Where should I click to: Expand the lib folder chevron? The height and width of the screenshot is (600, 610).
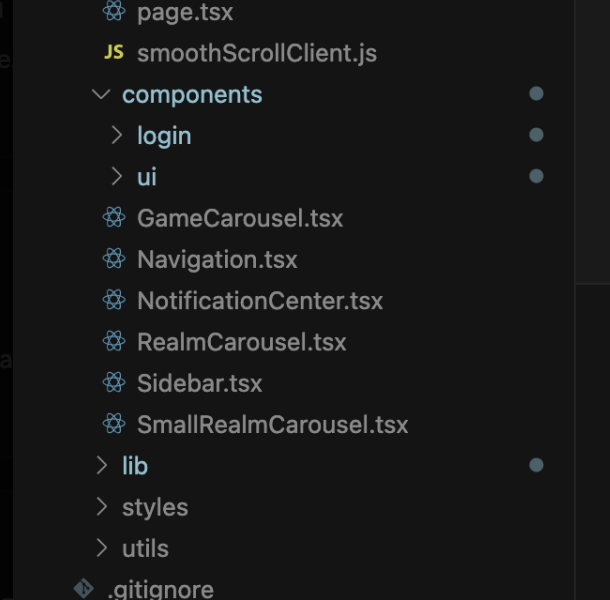[102, 465]
